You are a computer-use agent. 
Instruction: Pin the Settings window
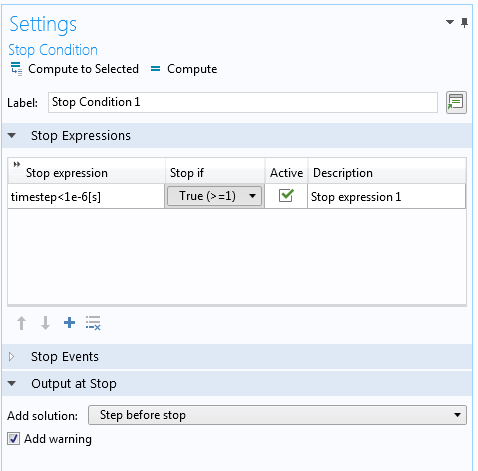click(x=464, y=23)
